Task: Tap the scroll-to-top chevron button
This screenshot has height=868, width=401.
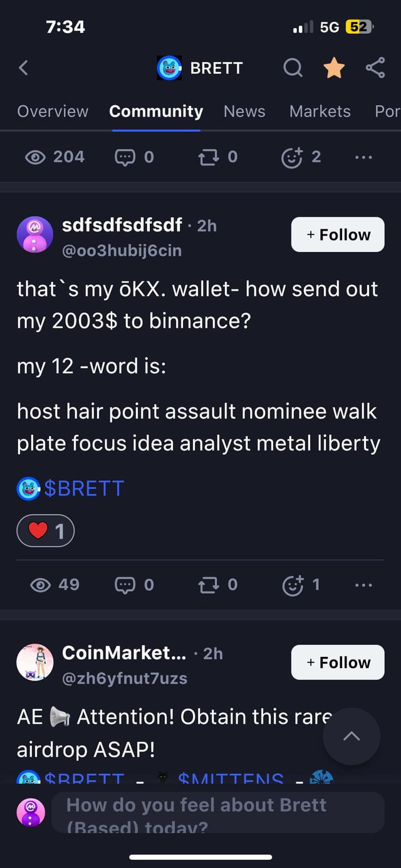Action: tap(352, 736)
